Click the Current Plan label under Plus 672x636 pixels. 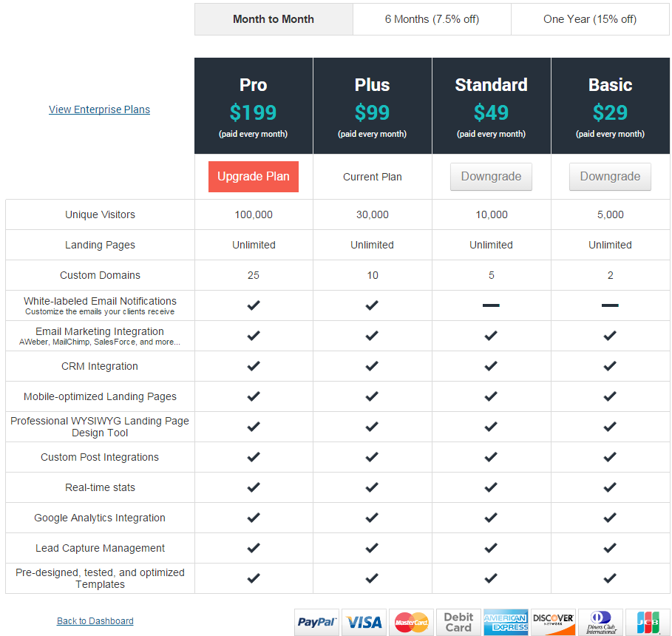(372, 176)
